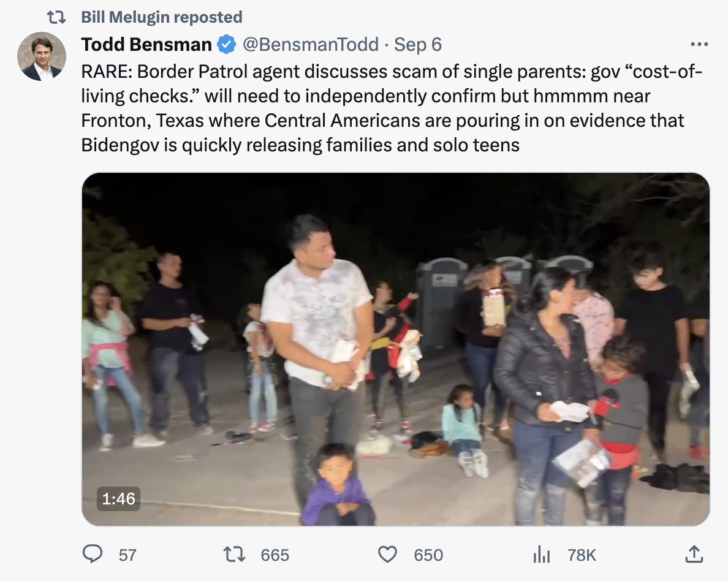Open the "Bill Melugin reposted" link
The height and width of the screenshot is (581, 728).
[162, 17]
